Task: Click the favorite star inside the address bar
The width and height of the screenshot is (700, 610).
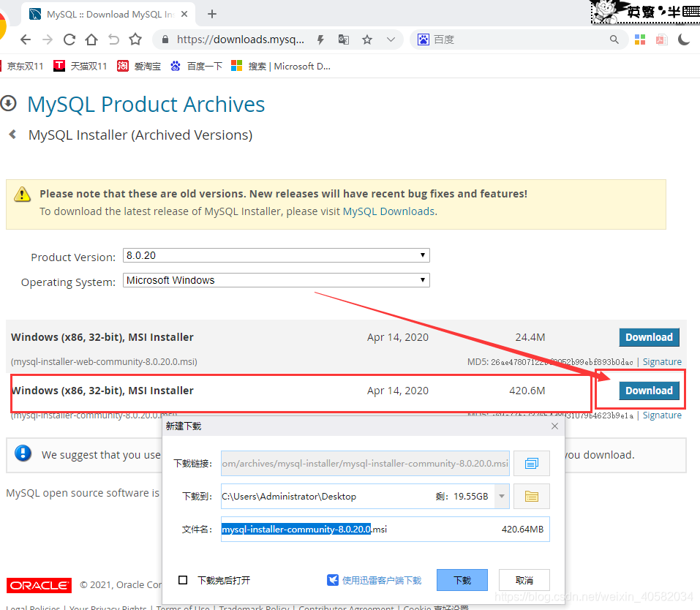Action: click(x=367, y=39)
